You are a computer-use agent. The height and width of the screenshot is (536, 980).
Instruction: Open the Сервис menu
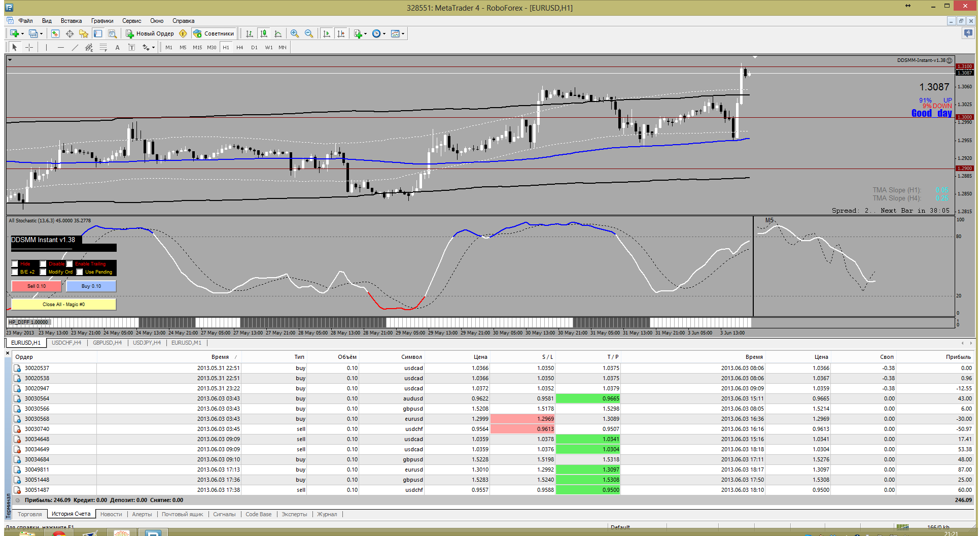tap(131, 21)
